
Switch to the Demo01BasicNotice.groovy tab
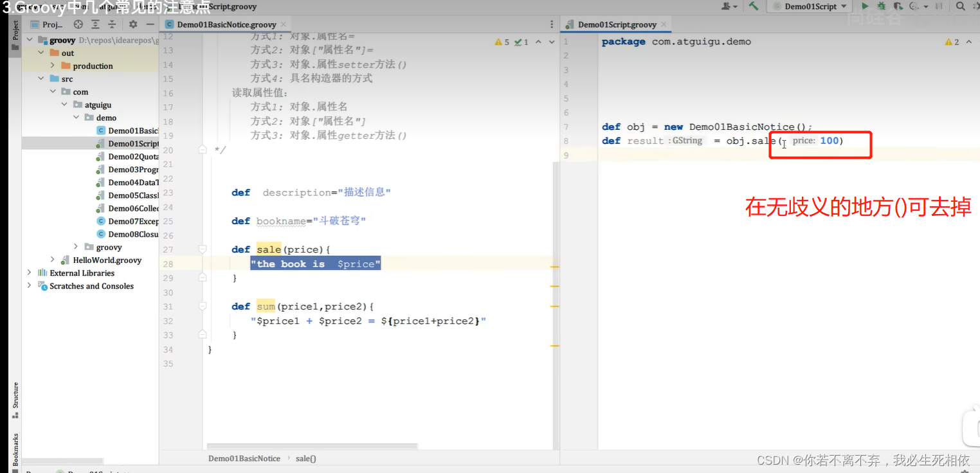(226, 24)
